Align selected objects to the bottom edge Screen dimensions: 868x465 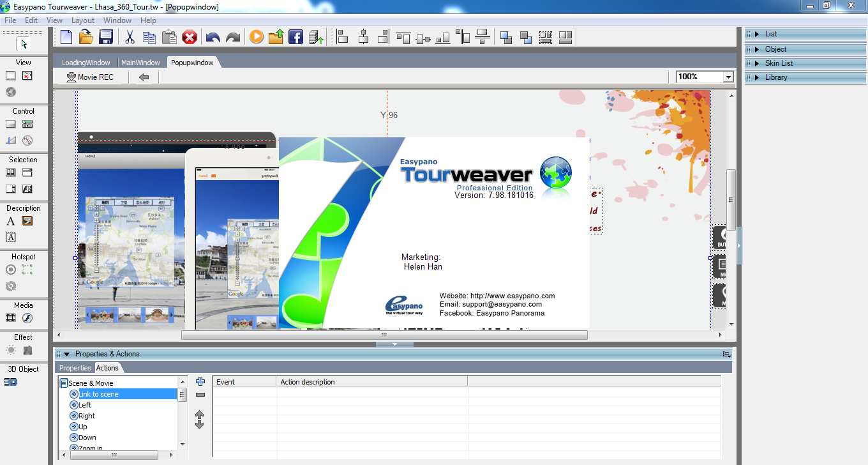[442, 37]
